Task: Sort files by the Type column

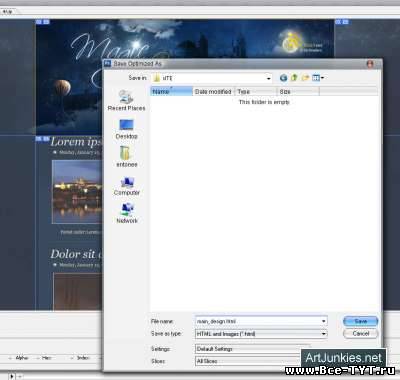Action: tap(256, 91)
